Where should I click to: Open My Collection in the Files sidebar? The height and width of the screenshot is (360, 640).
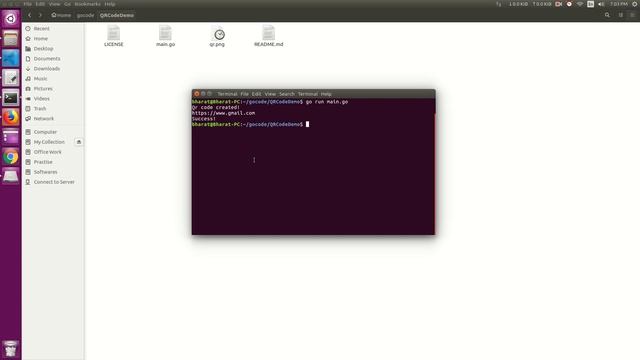(49, 142)
